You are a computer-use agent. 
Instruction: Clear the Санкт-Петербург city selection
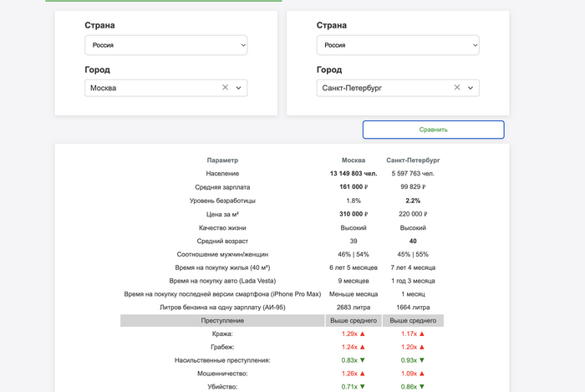(x=457, y=88)
